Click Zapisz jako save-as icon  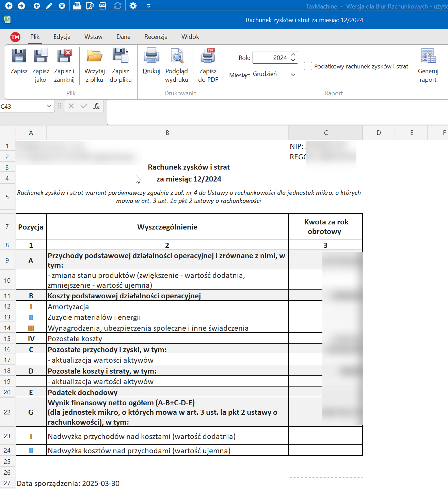pos(41,56)
